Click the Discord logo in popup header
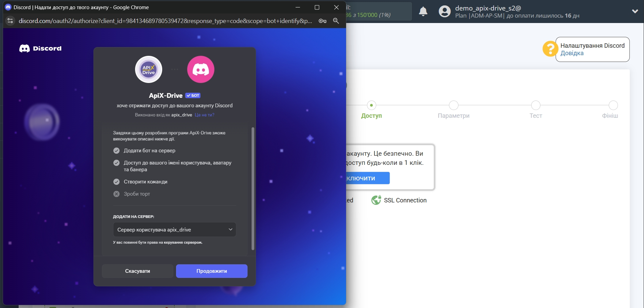The height and width of the screenshot is (308, 644). 40,48
